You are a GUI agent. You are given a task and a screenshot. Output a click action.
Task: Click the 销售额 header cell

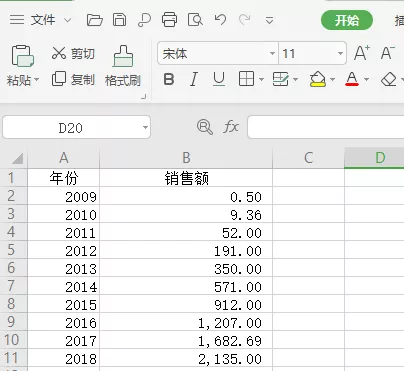click(186, 178)
